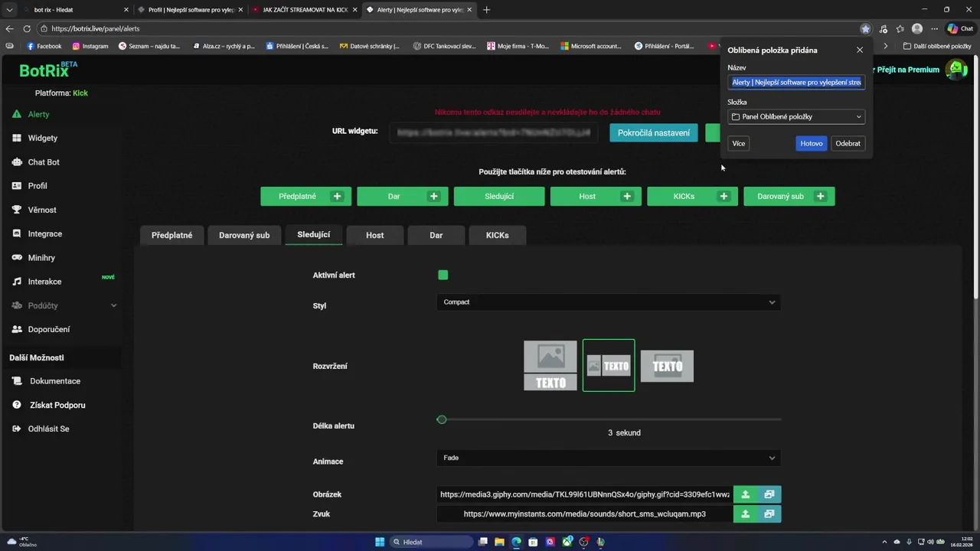
Task: Select the Sledující tab
Action: click(x=313, y=235)
